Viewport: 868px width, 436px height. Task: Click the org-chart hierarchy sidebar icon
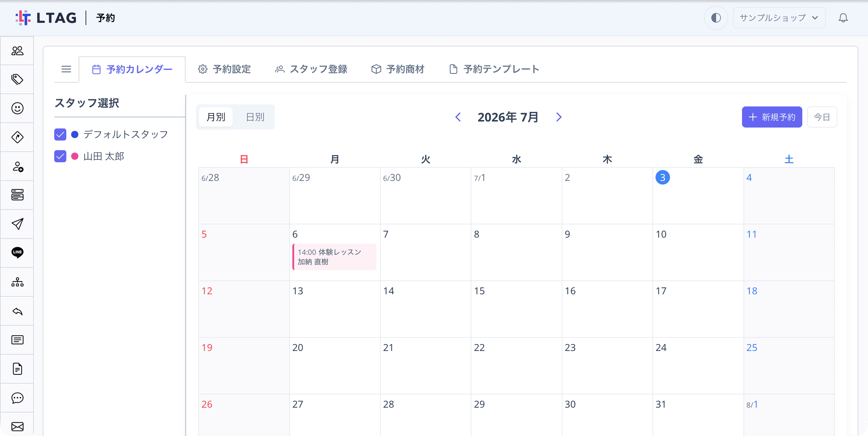(x=17, y=282)
